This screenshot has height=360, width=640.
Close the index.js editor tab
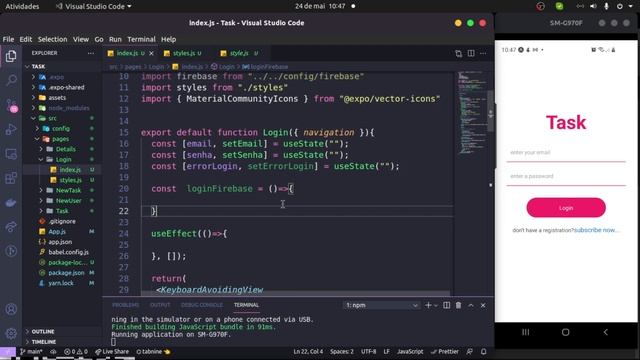151,53
